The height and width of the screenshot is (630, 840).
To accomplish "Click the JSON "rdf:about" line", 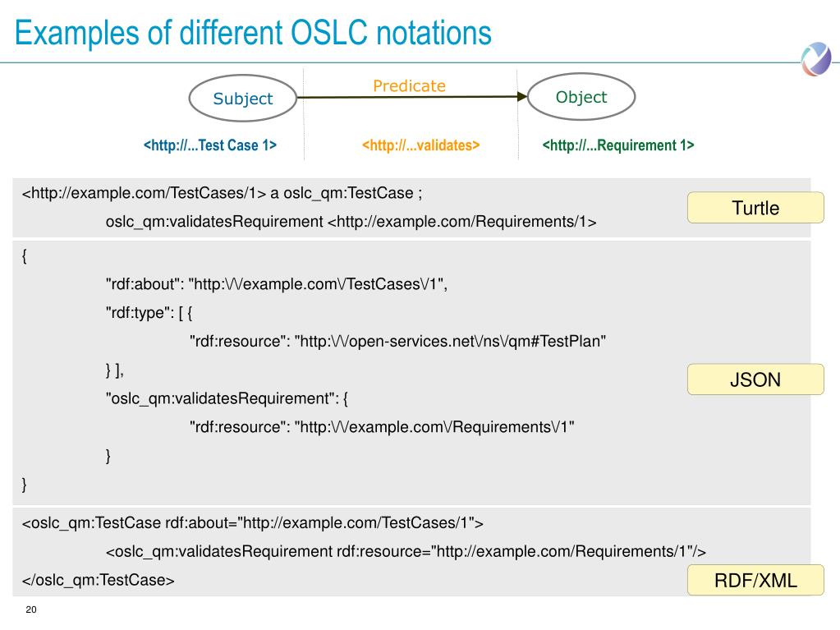I will click(x=277, y=284).
